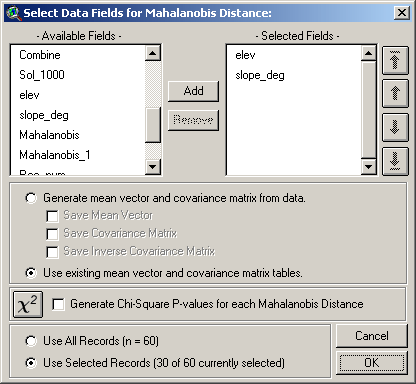Move selected field to top of list
The height and width of the screenshot is (384, 416).
[x=395, y=60]
